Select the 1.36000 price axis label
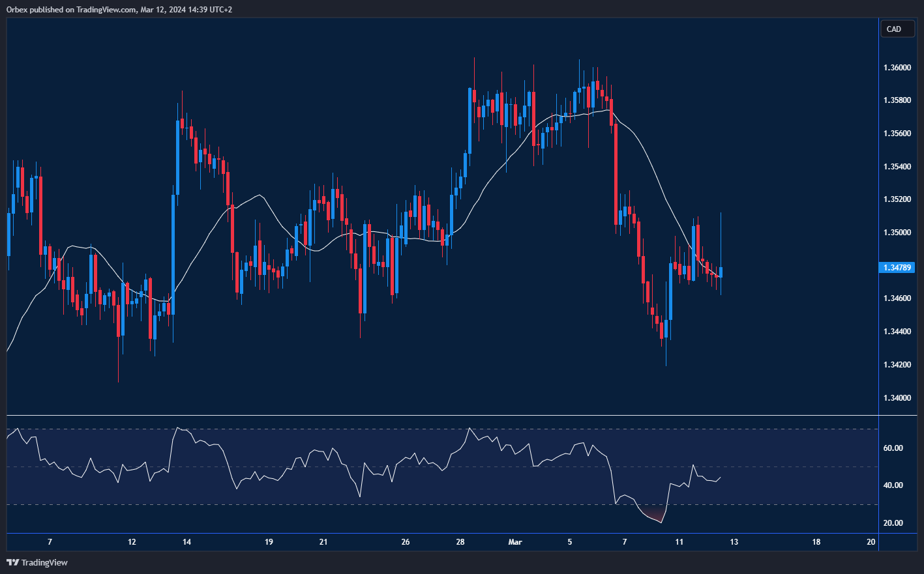Viewport: 924px width, 574px height. (x=897, y=68)
